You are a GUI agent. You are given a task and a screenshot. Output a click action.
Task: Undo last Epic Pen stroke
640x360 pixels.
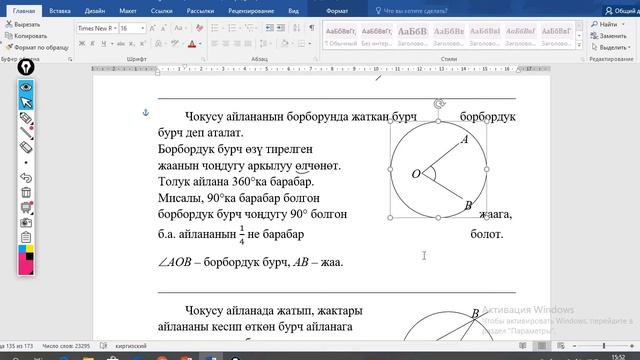pyautogui.click(x=26, y=178)
